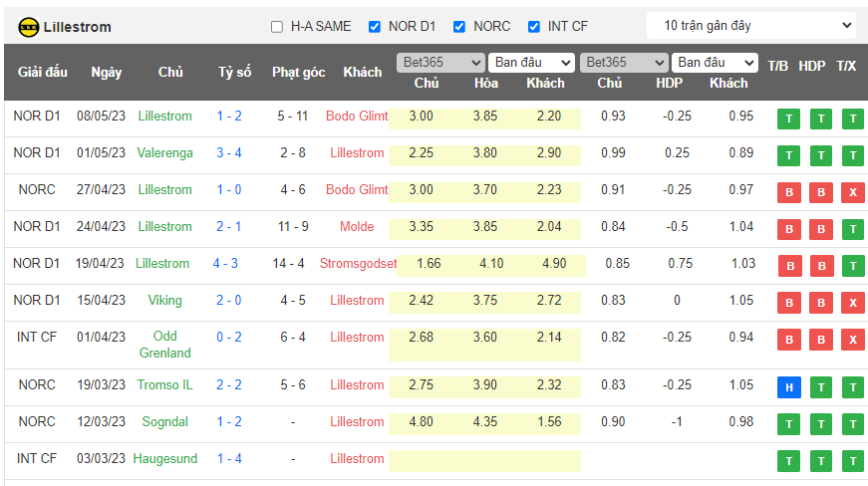This screenshot has width=868, height=486.
Task: Click the Valerenga team link
Action: click(x=165, y=153)
